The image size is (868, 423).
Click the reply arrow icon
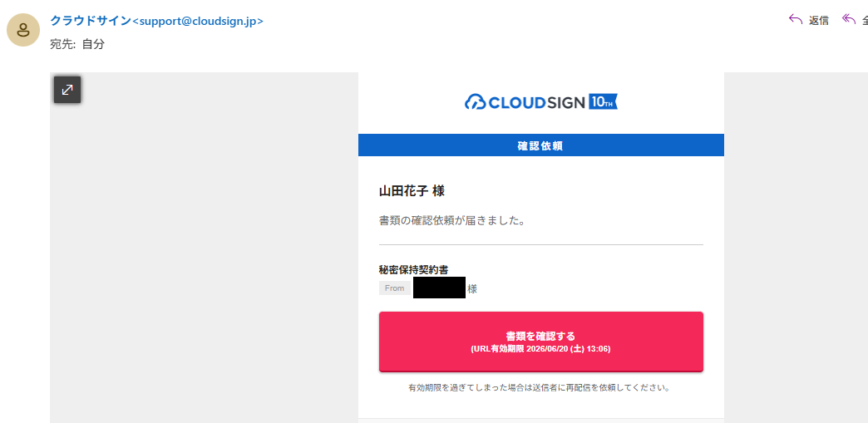pyautogui.click(x=796, y=20)
